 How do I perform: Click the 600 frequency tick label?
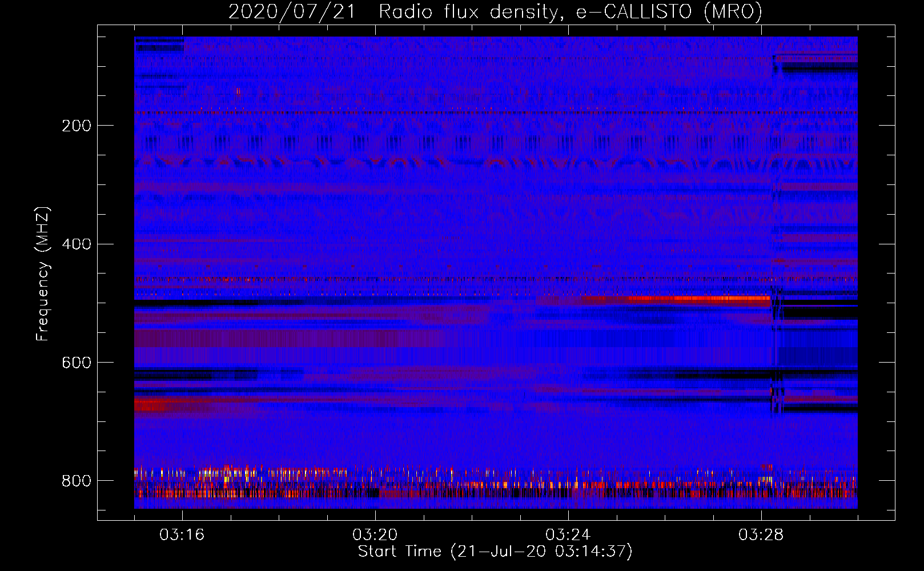(x=77, y=363)
